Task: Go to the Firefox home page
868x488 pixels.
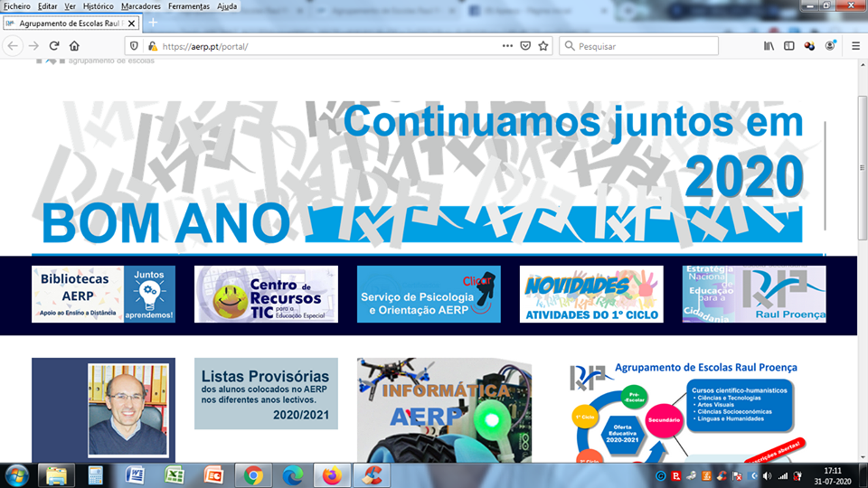Action: pyautogui.click(x=74, y=46)
